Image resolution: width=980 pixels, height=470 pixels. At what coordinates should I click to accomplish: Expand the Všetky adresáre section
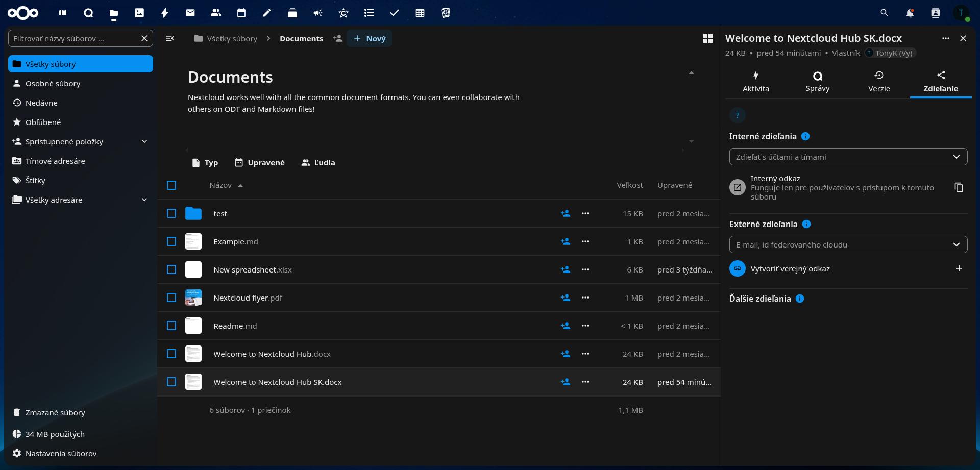click(144, 200)
